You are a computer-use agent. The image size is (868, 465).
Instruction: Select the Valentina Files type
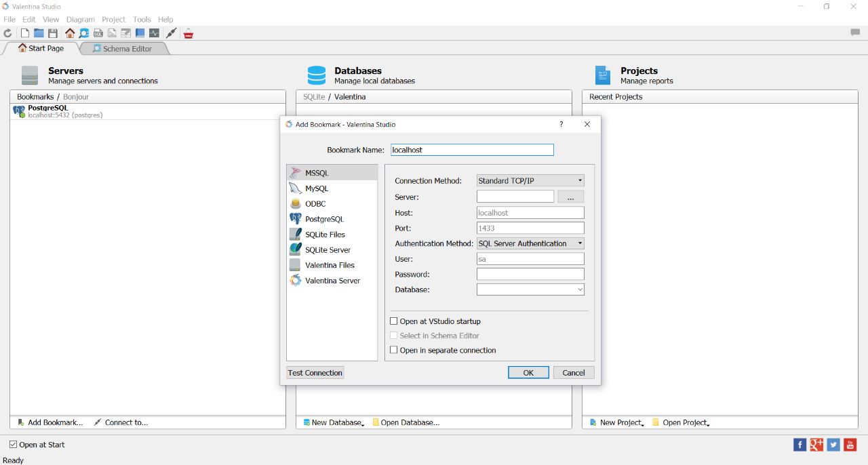[332, 265]
